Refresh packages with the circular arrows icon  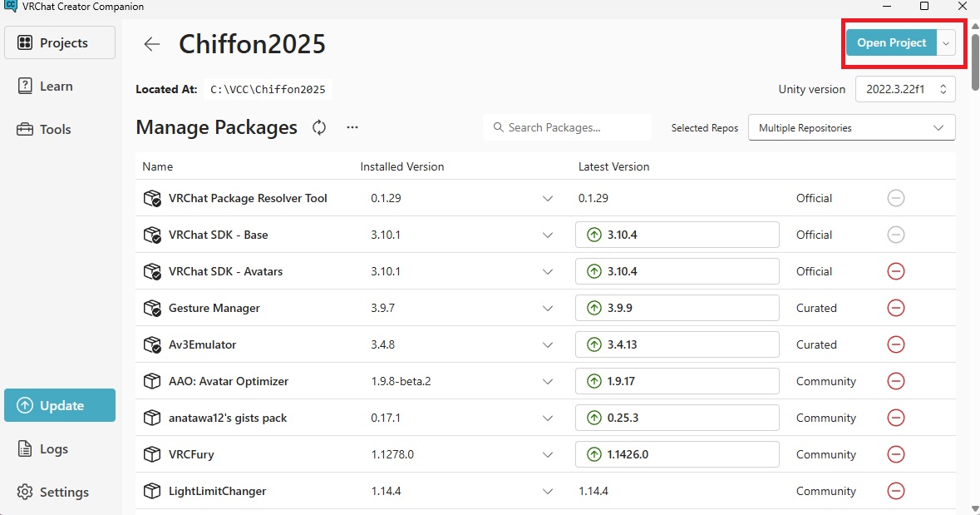tap(319, 127)
